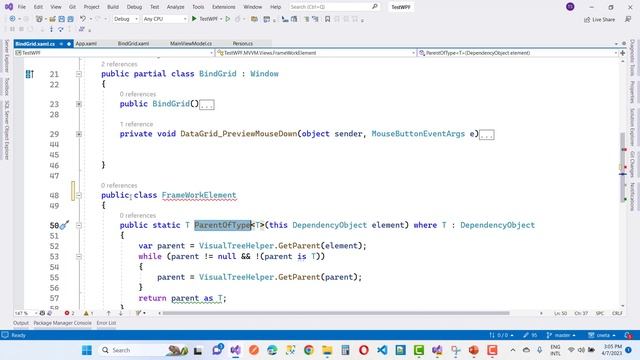Click the Undo toolbar icon
The height and width of the screenshot is (360, 640).
[x=83, y=19]
